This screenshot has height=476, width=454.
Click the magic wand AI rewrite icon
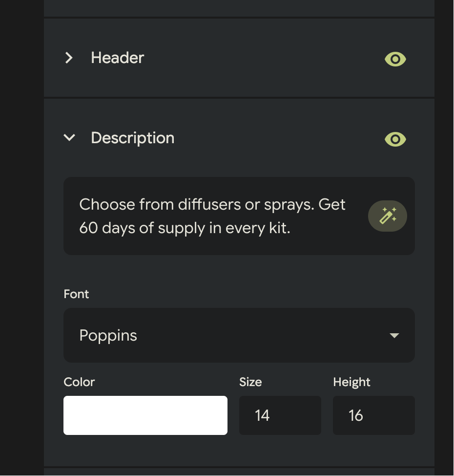tap(388, 216)
